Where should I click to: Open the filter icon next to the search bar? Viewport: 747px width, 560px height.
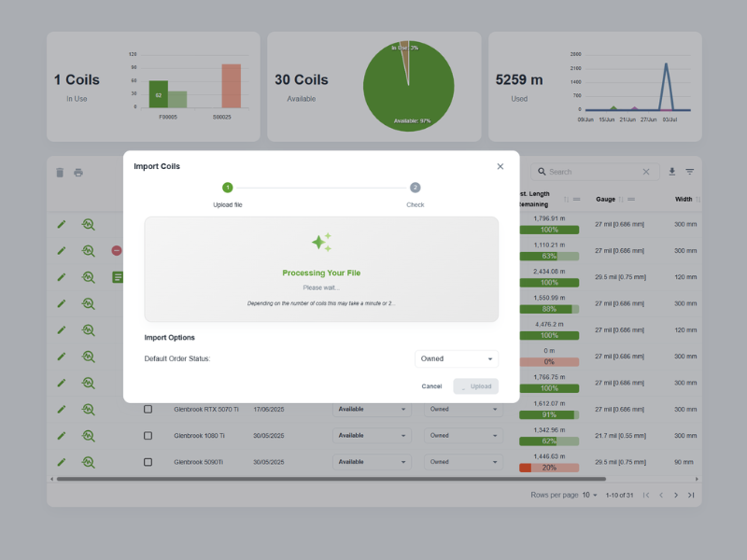[x=690, y=173]
